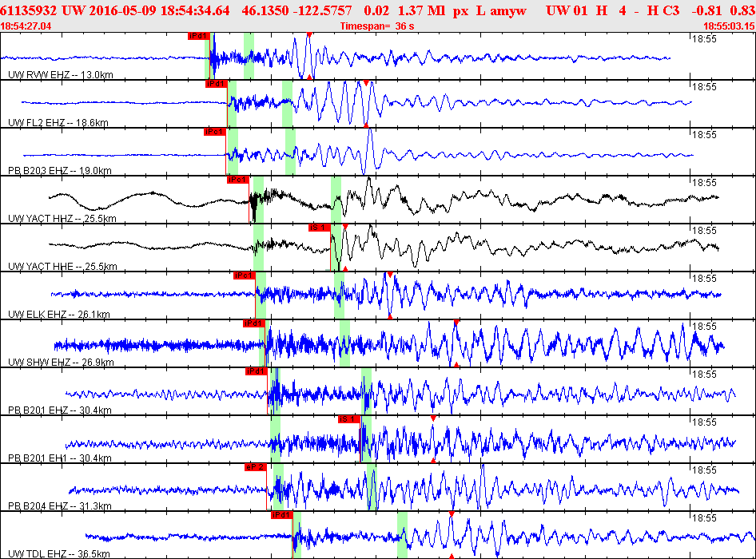The height and width of the screenshot is (559, 756).
Task: Click the red amplitude triangle atop ELK trace
Action: point(390,275)
